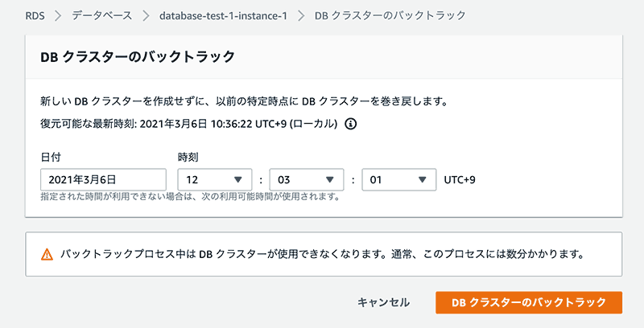The height and width of the screenshot is (328, 644).
Task: Click the orange DB クラスターのバックトラック button
Action: coord(529,302)
